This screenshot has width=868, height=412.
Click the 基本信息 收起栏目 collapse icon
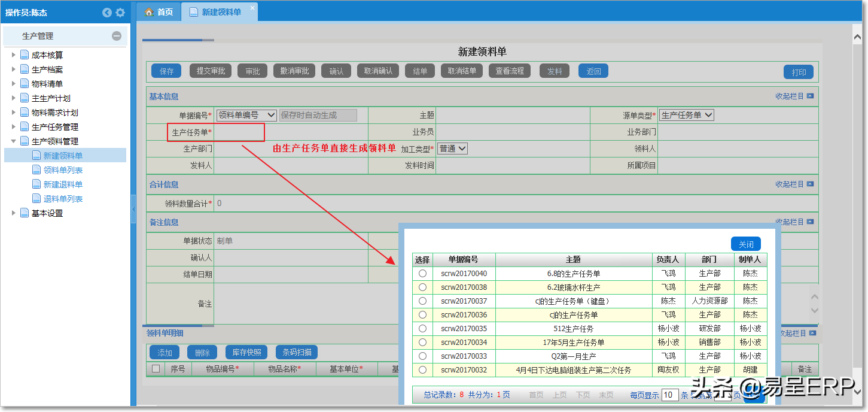click(810, 96)
